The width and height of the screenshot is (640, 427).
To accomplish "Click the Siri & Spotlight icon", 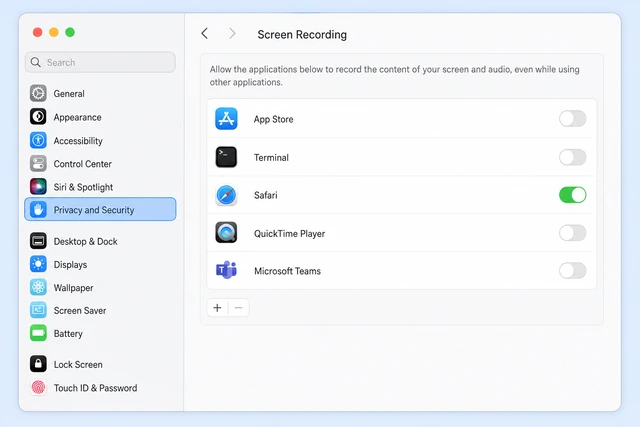I will coord(38,187).
